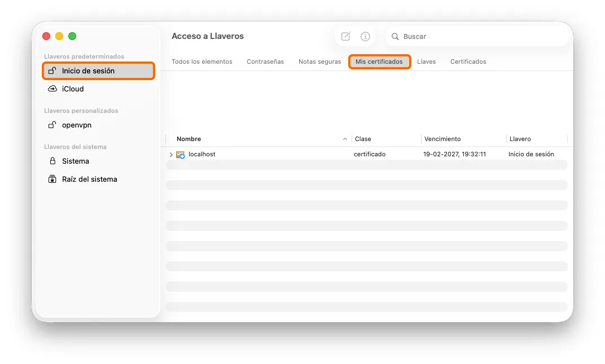Image resolution: width=605 pixels, height=364 pixels.
Task: Click the locked padlock icon beside Sistema
Action: click(52, 161)
